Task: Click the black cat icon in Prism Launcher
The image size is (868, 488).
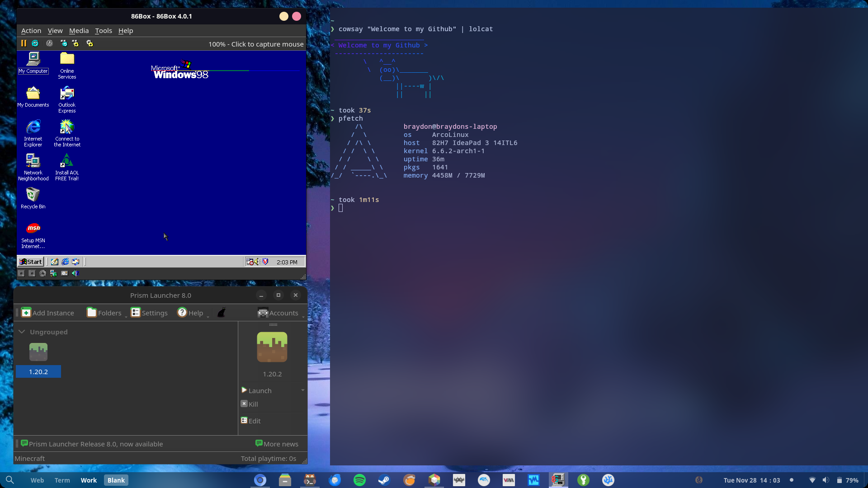Action: point(222,313)
